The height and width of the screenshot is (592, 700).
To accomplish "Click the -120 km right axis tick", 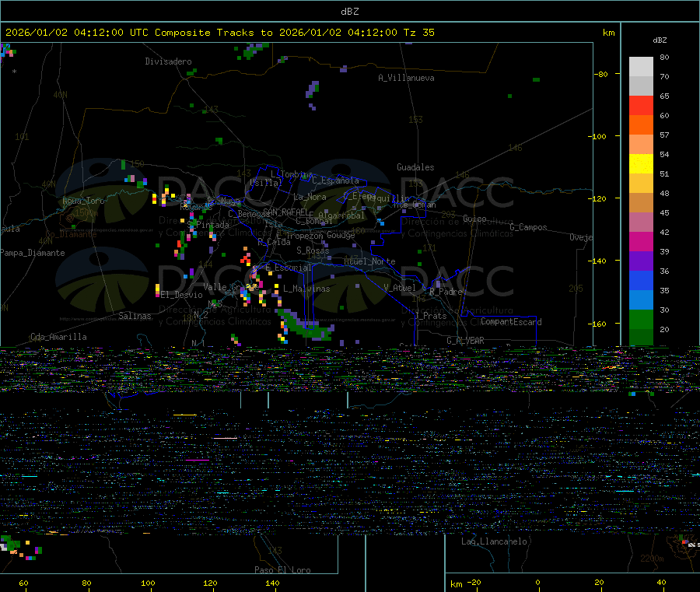I will (x=598, y=198).
